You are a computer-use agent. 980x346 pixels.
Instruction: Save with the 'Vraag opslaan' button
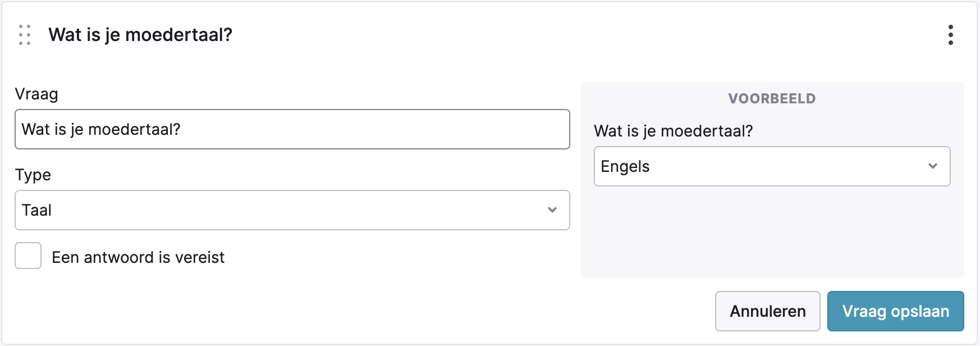[x=895, y=311]
